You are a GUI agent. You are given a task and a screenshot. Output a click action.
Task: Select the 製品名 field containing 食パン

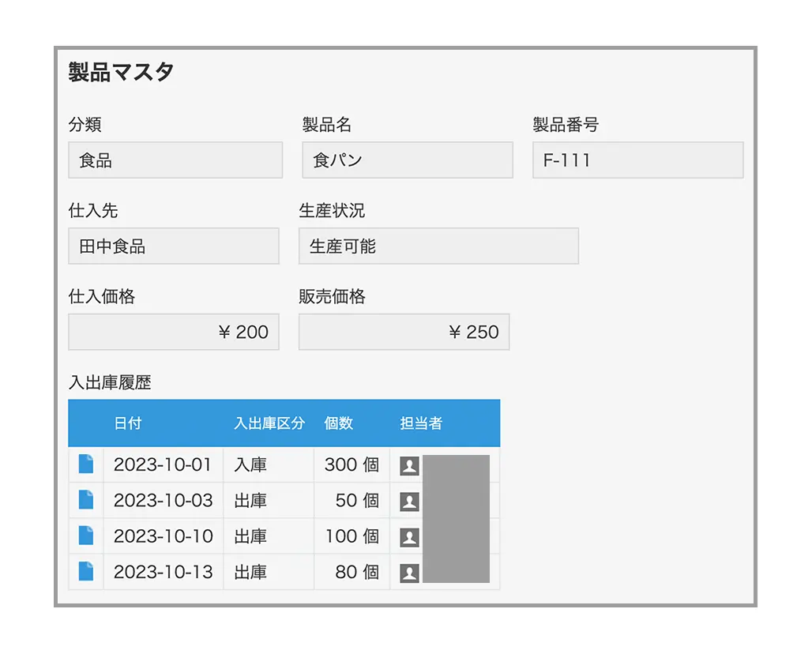tap(408, 160)
